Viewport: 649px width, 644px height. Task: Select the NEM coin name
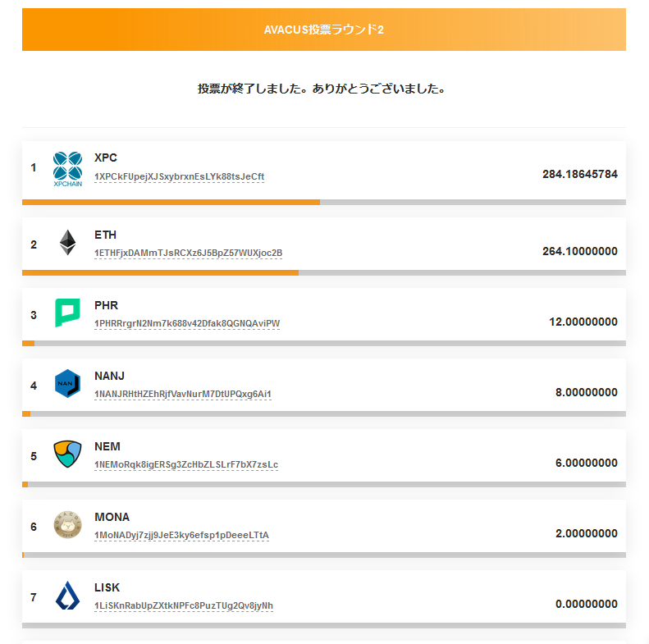pos(107,446)
